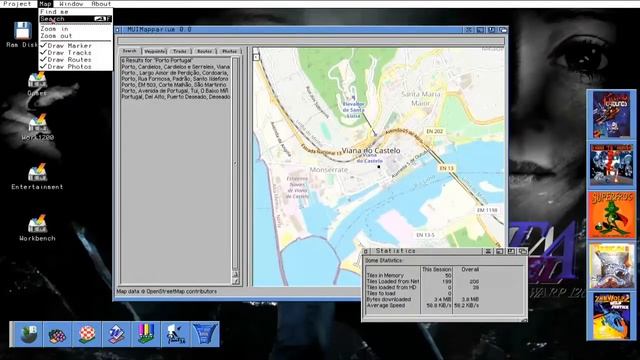Choose Zoom in from the Map menu
640x360 pixels.
(76, 29)
